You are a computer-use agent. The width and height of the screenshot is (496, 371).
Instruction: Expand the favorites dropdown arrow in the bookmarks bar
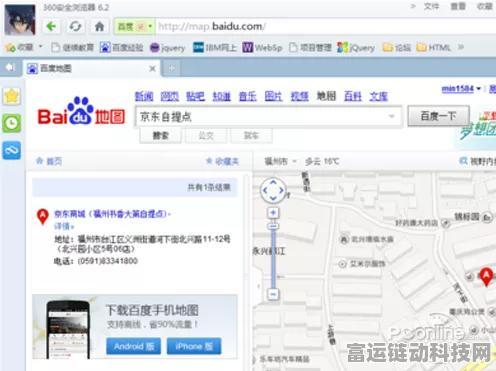click(x=40, y=46)
